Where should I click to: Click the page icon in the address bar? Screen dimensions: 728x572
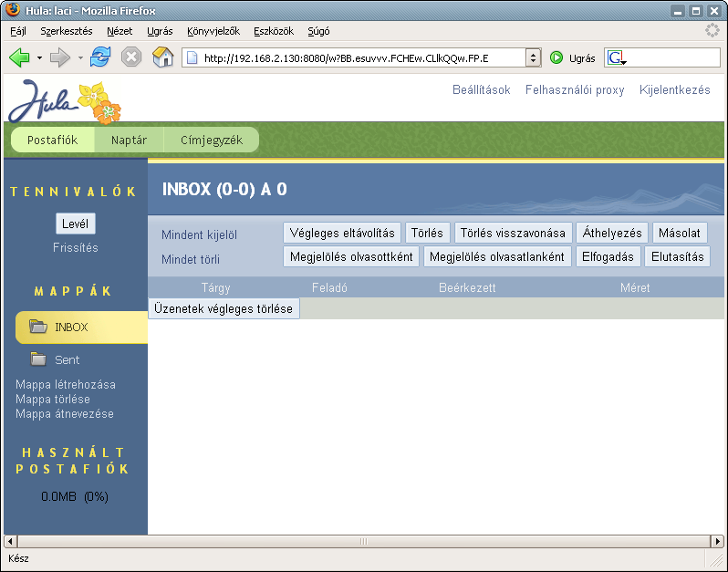192,58
